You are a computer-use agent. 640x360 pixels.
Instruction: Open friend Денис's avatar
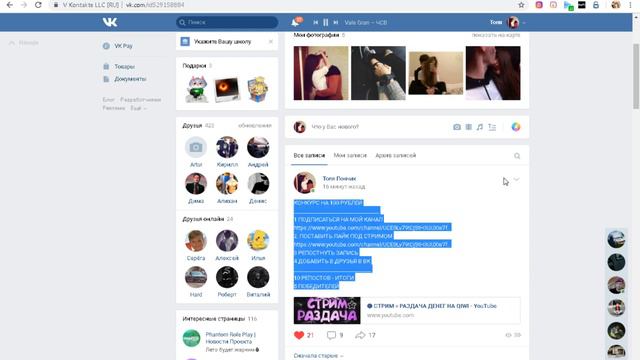(x=258, y=184)
